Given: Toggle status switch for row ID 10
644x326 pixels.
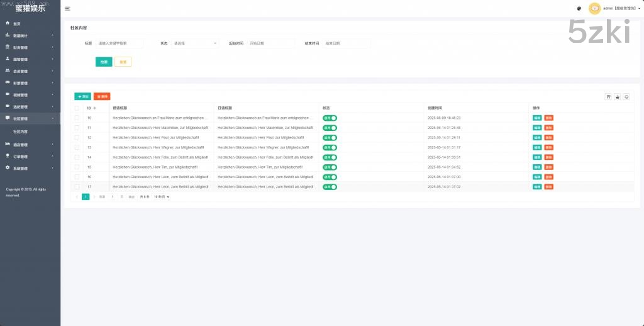Looking at the screenshot, I should [x=330, y=118].
